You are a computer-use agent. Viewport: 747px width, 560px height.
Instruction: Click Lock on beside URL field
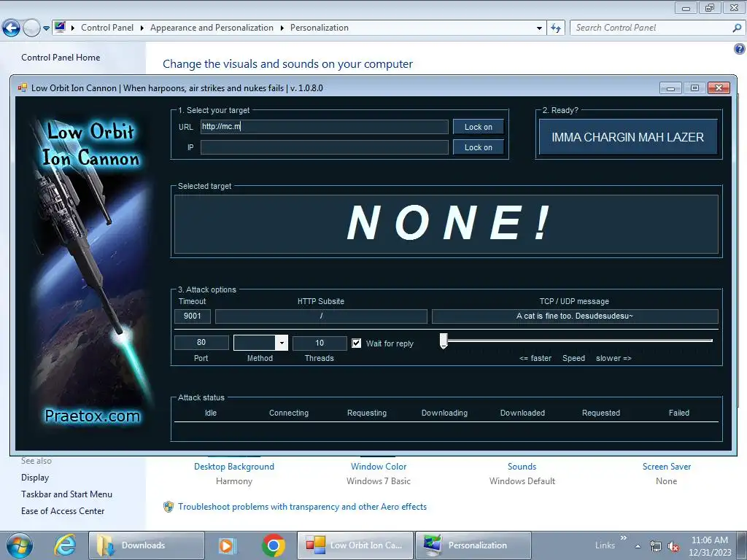click(x=479, y=127)
